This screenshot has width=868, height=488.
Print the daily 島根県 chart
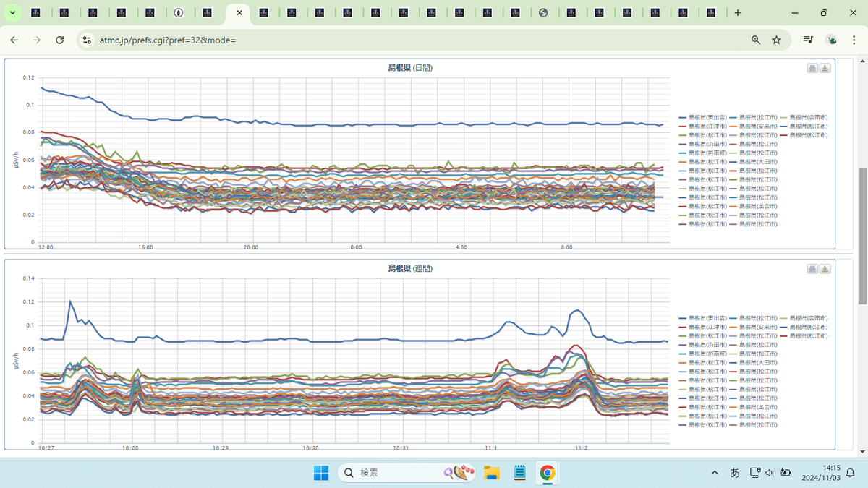tap(812, 68)
